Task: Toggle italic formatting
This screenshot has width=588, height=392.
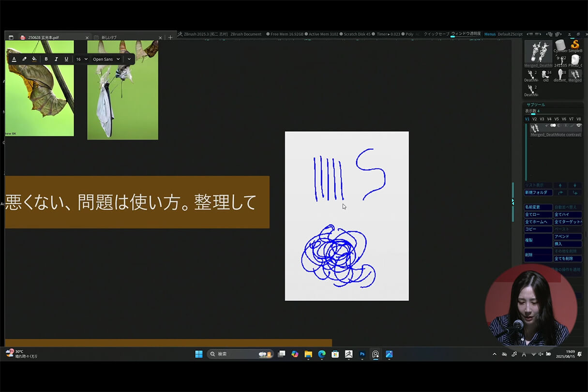Action: click(x=56, y=59)
